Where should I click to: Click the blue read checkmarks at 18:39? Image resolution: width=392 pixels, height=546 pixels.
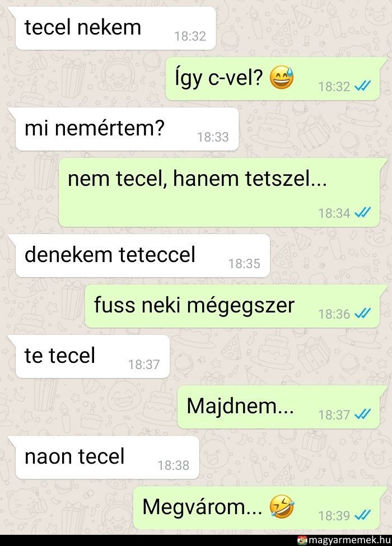coord(362,515)
